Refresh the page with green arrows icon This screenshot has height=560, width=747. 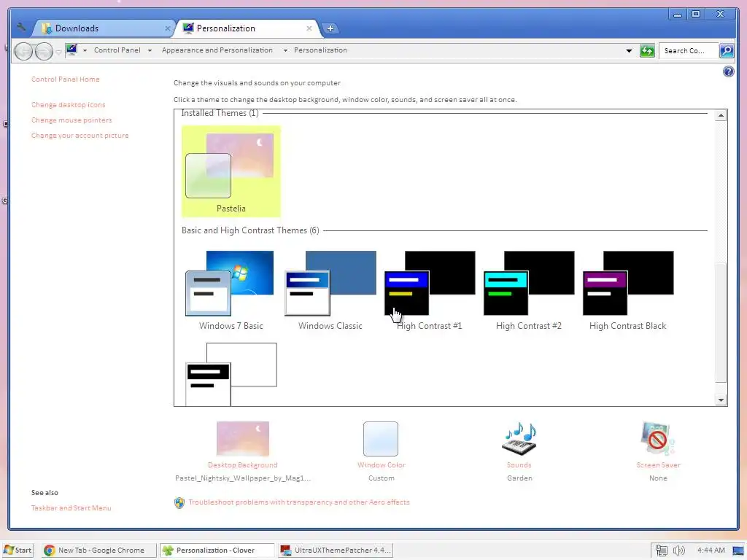(647, 50)
